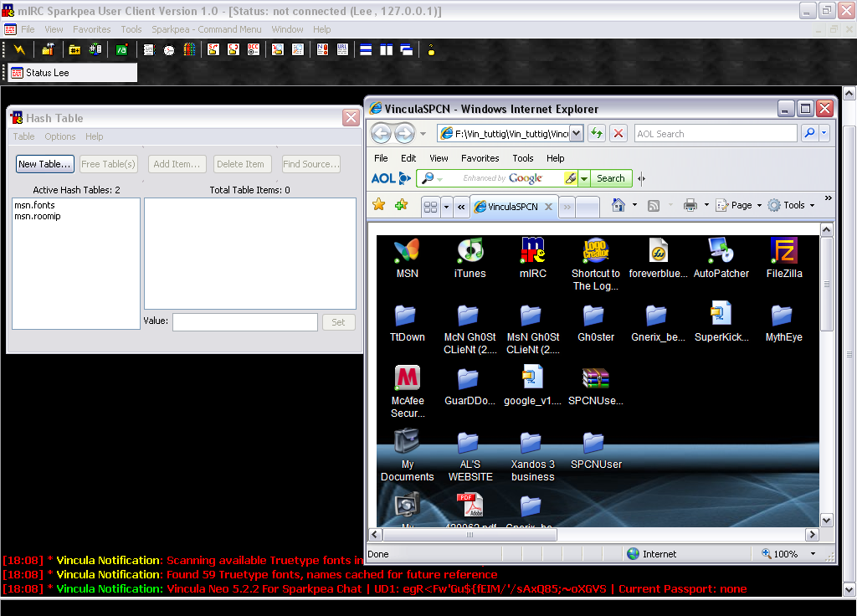This screenshot has height=616, width=857.
Task: Open the address book icon in mIRC toolbar
Action: (x=149, y=49)
